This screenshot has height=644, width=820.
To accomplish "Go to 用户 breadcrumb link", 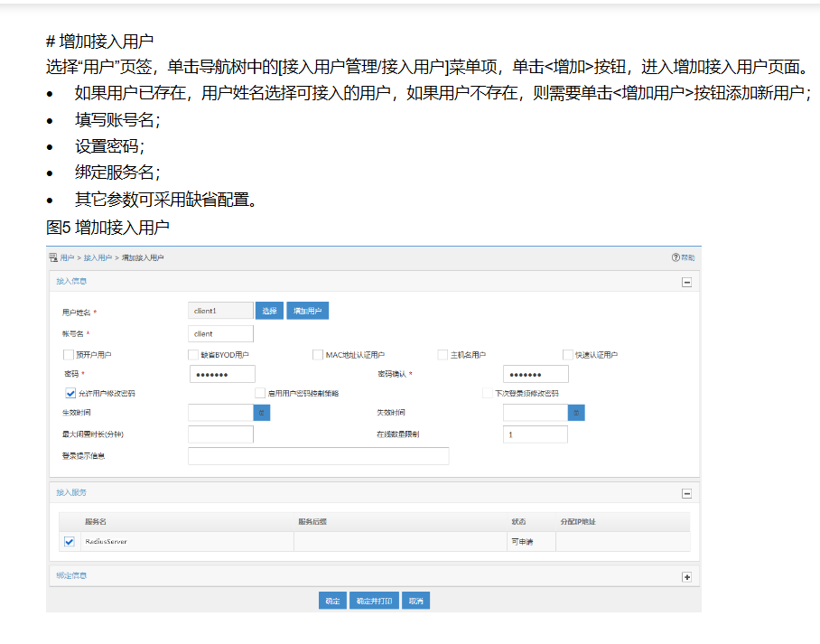I will click(x=67, y=257).
